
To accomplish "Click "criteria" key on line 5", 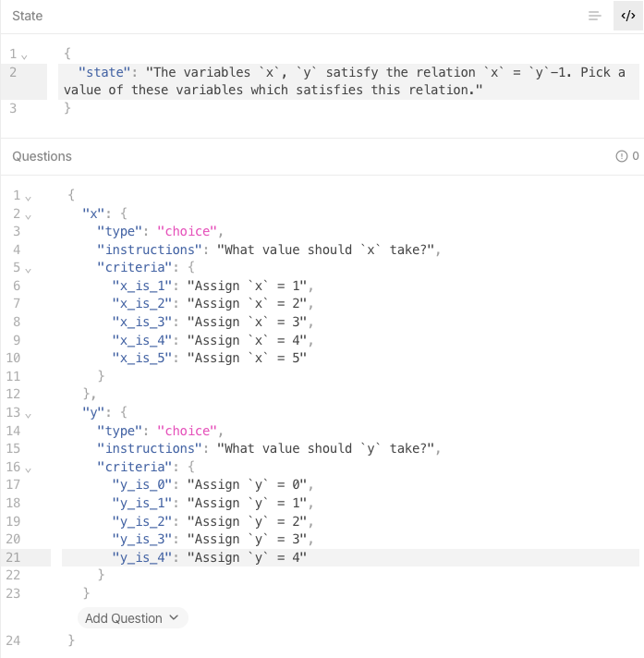I will pyautogui.click(x=135, y=267).
